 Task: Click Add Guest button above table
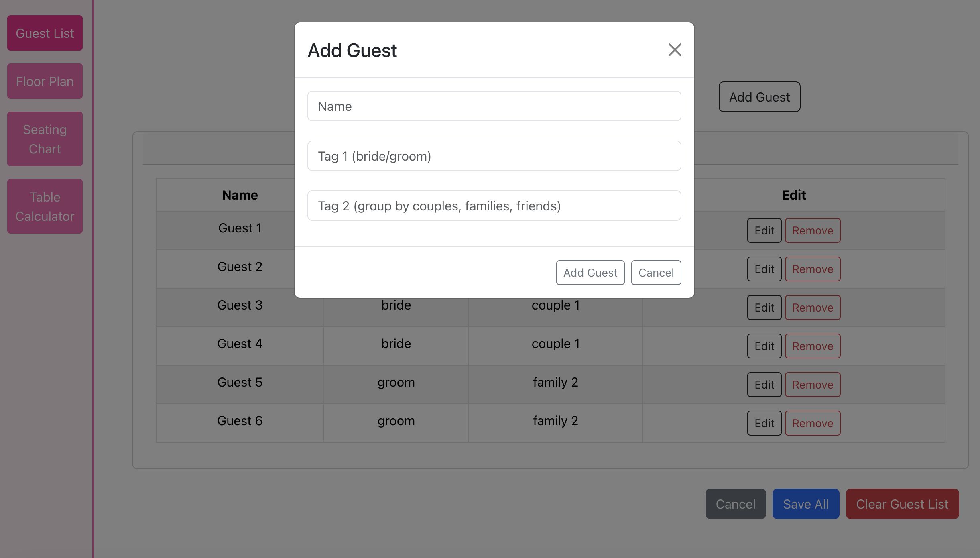click(759, 97)
